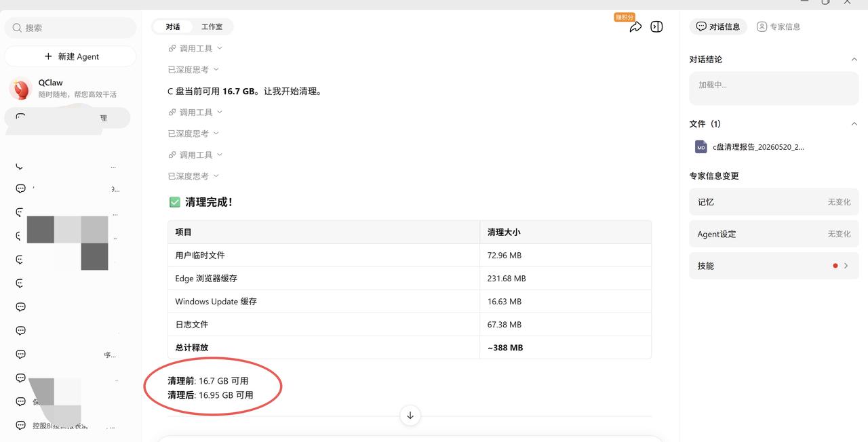Screen dimensions: 868x442
Task: Click the 用户临时文件 cell
Action: click(323, 256)
